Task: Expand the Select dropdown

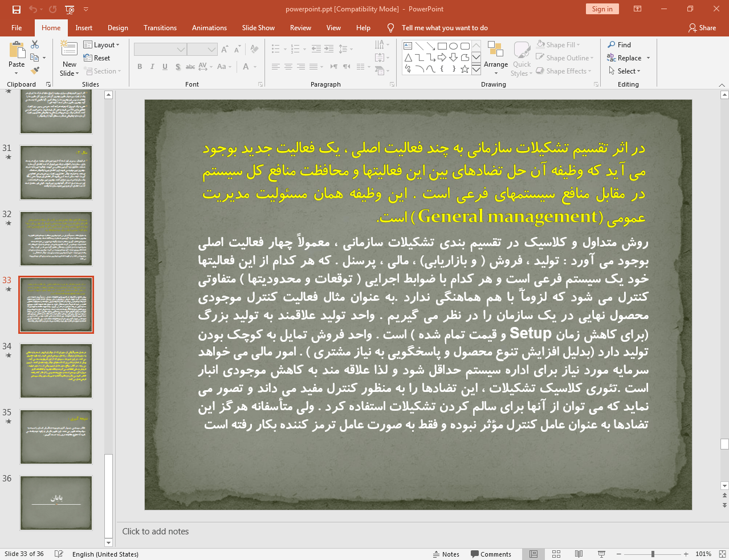Action: [638, 71]
